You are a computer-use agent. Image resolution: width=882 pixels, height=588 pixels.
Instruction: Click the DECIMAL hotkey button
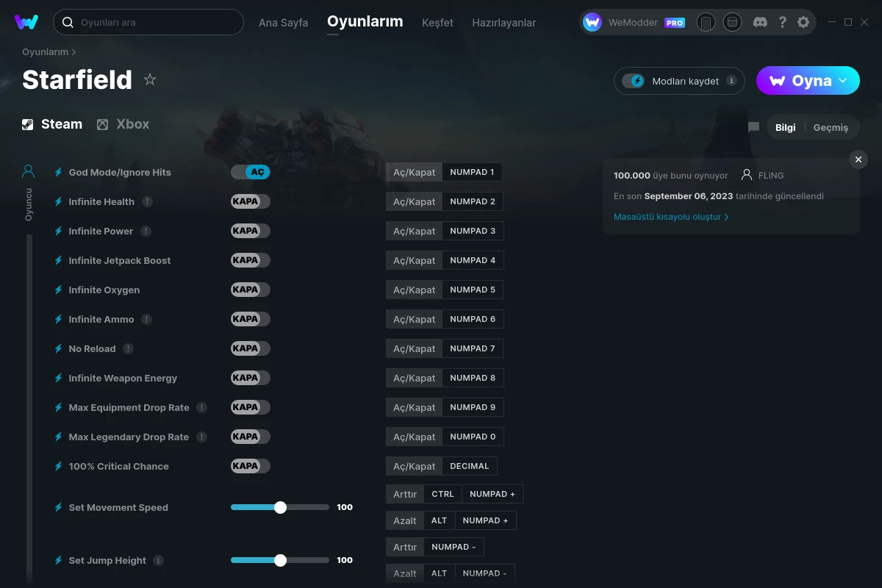[x=470, y=466]
